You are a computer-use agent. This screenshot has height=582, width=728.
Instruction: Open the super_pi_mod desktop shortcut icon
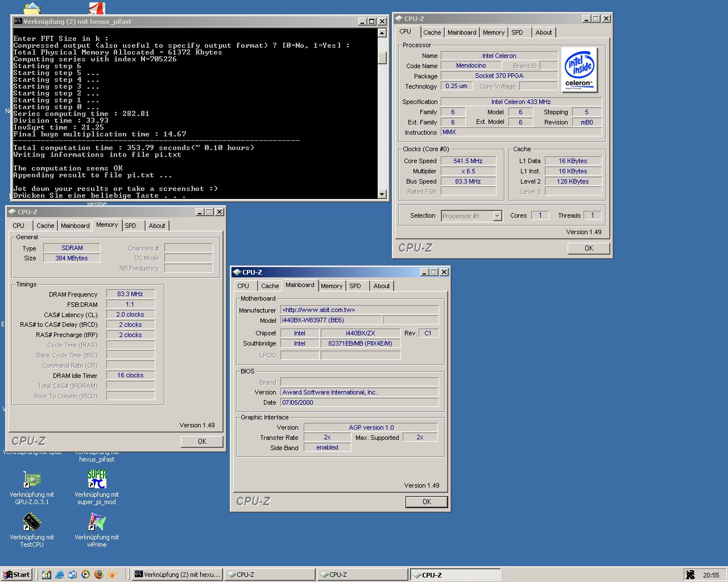(x=97, y=479)
